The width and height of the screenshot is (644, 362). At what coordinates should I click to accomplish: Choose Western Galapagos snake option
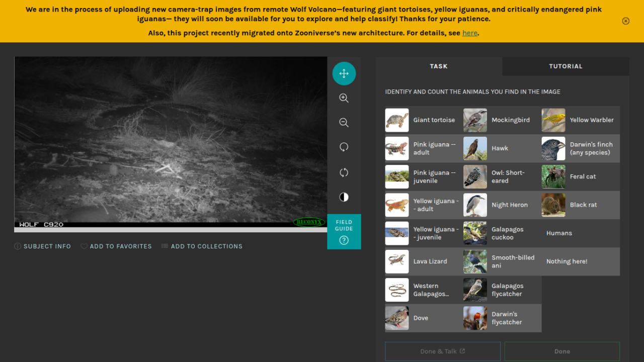[x=424, y=290]
